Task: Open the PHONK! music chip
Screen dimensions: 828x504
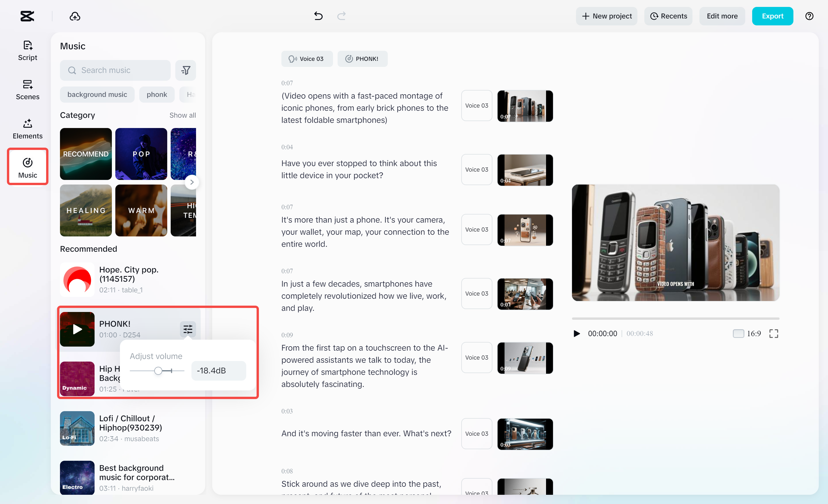Action: coord(362,59)
